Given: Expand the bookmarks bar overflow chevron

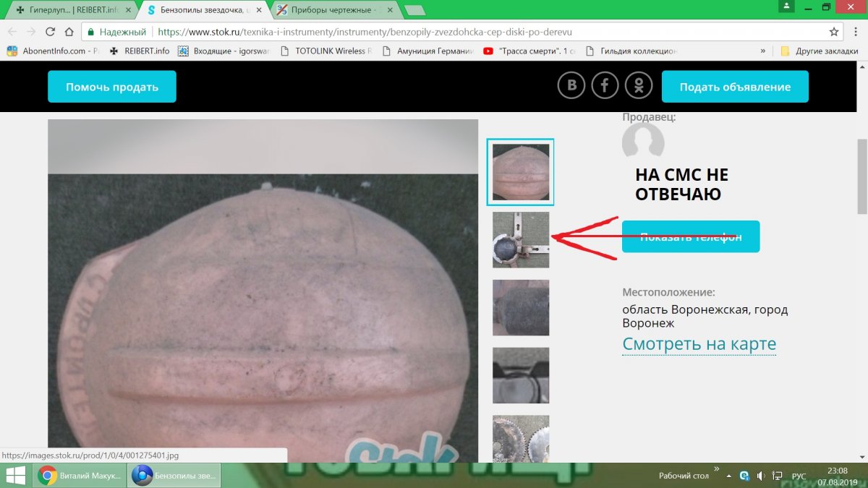Looking at the screenshot, I should point(762,51).
